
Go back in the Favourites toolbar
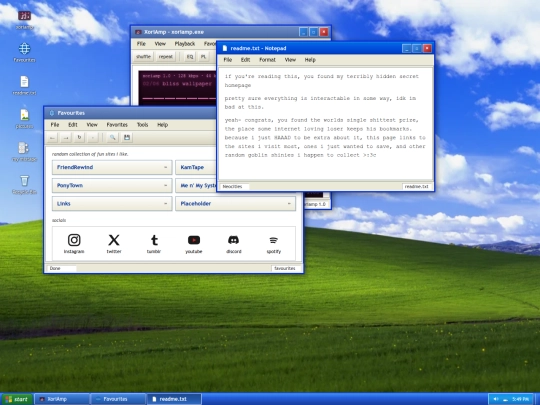(52, 138)
